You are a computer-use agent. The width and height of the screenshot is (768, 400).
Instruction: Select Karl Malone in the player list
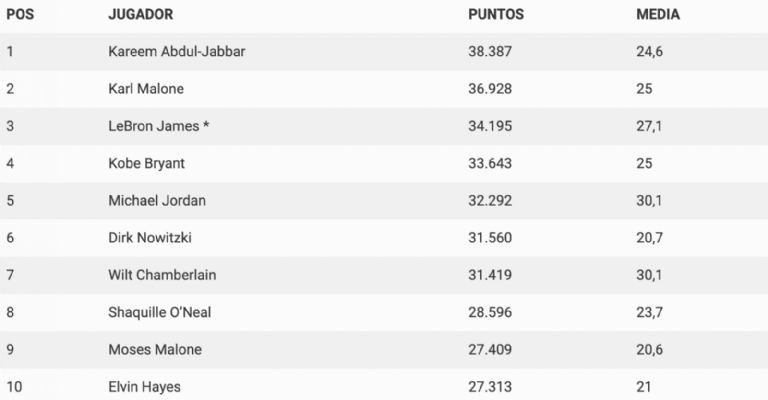[x=147, y=89]
